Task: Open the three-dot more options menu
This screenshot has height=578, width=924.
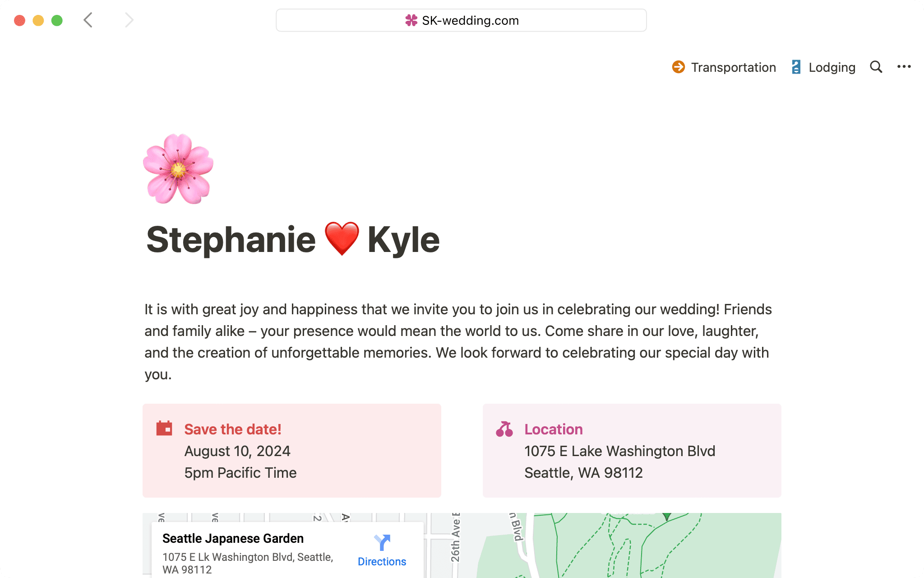Action: [904, 67]
